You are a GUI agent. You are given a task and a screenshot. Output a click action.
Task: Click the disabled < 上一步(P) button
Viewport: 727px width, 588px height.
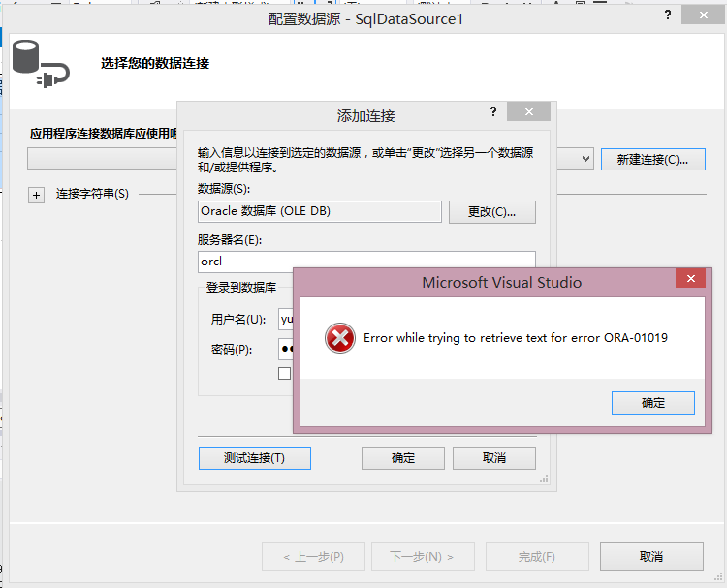tap(313, 556)
